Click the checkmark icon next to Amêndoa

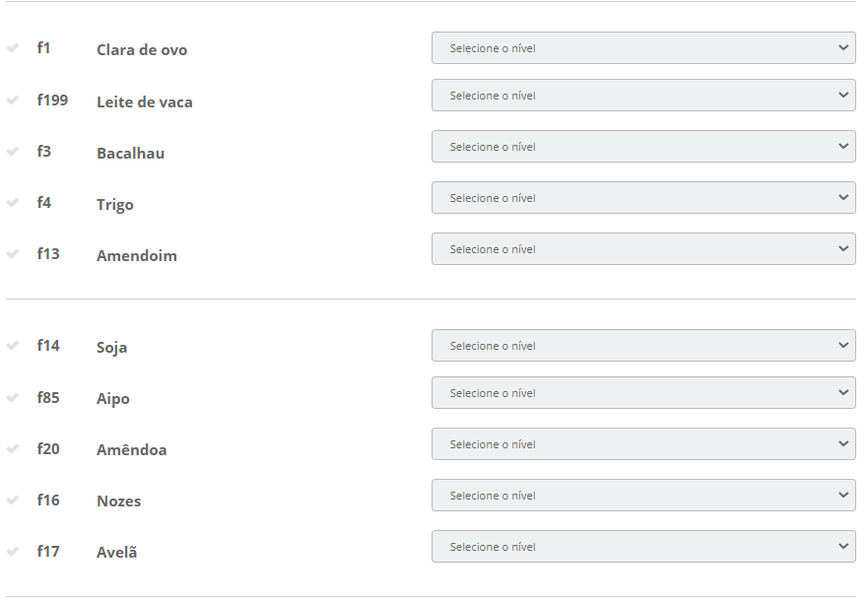coord(13,449)
